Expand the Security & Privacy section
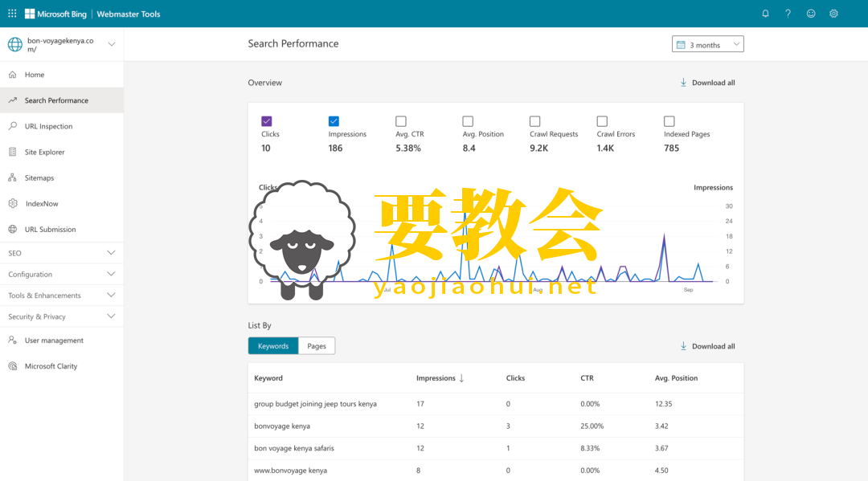The height and width of the screenshot is (481, 868). pyautogui.click(x=61, y=316)
